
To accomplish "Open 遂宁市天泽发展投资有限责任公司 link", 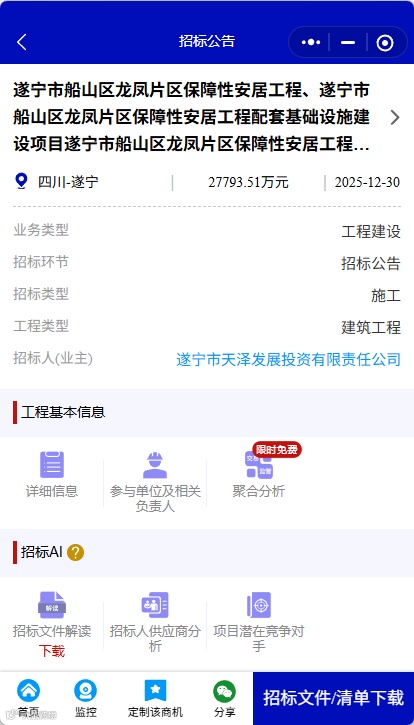I will coord(288,359).
